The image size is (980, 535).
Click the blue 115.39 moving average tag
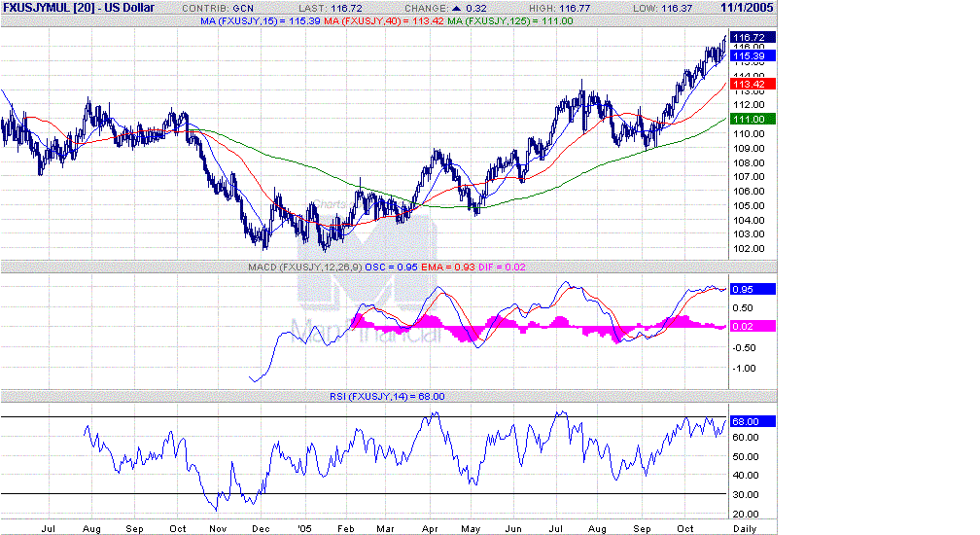(752, 56)
